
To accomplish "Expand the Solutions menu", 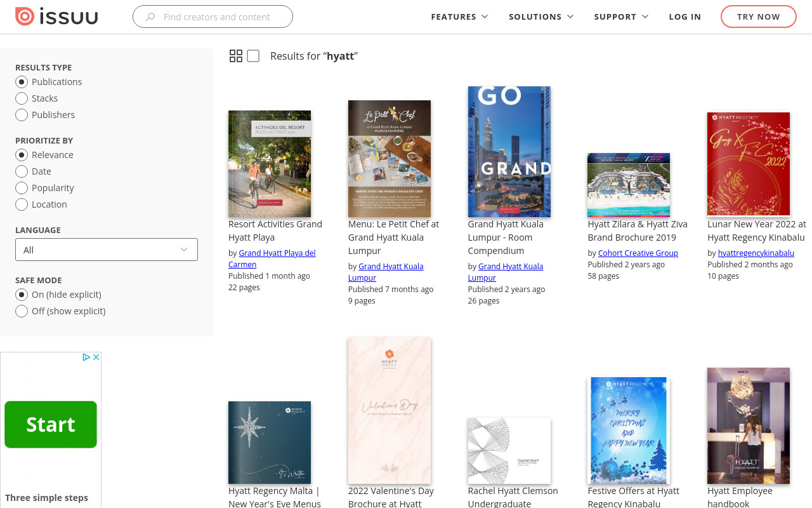I will point(541,17).
